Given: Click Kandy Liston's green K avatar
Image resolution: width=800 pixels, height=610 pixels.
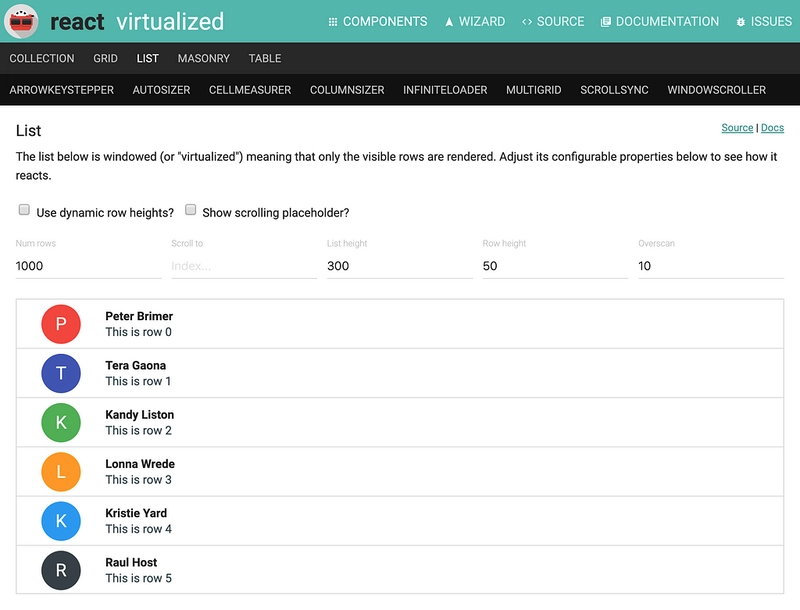Looking at the screenshot, I should (61, 422).
